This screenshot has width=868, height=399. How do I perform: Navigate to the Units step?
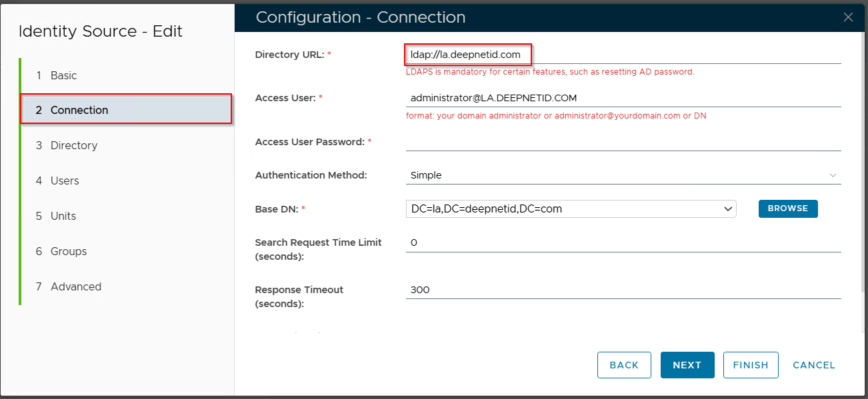coord(63,216)
